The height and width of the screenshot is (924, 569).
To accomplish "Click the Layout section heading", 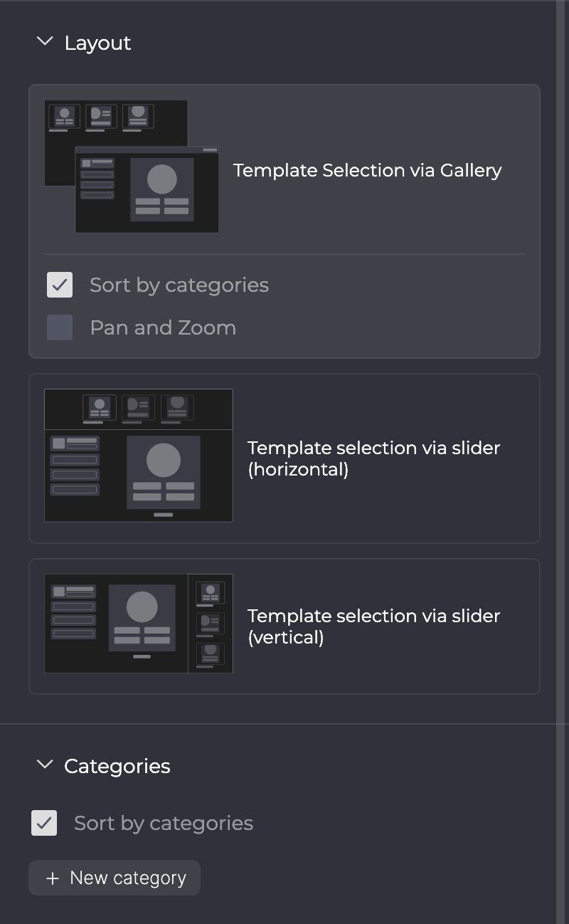I will point(97,43).
